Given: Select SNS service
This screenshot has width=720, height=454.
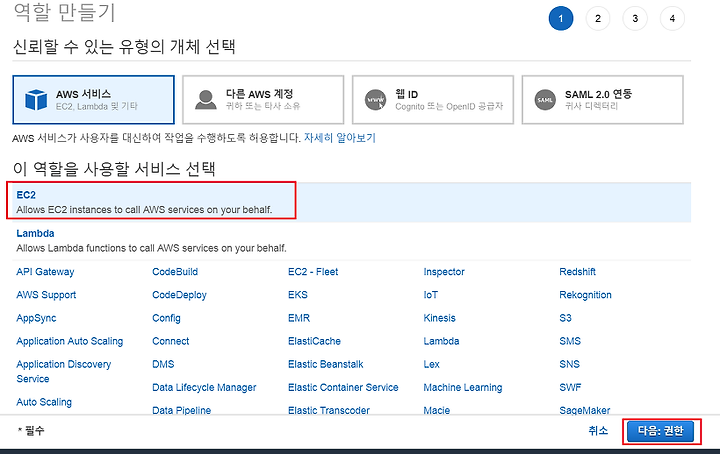Looking at the screenshot, I should pos(569,364).
